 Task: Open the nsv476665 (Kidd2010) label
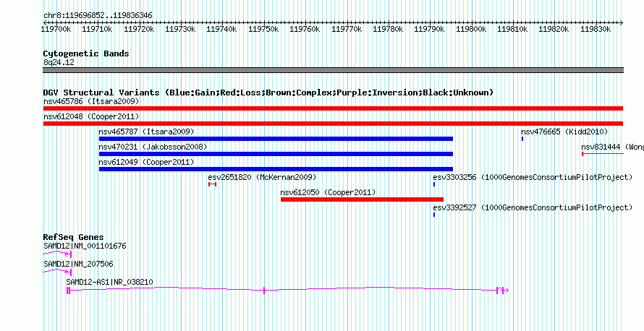[564, 132]
